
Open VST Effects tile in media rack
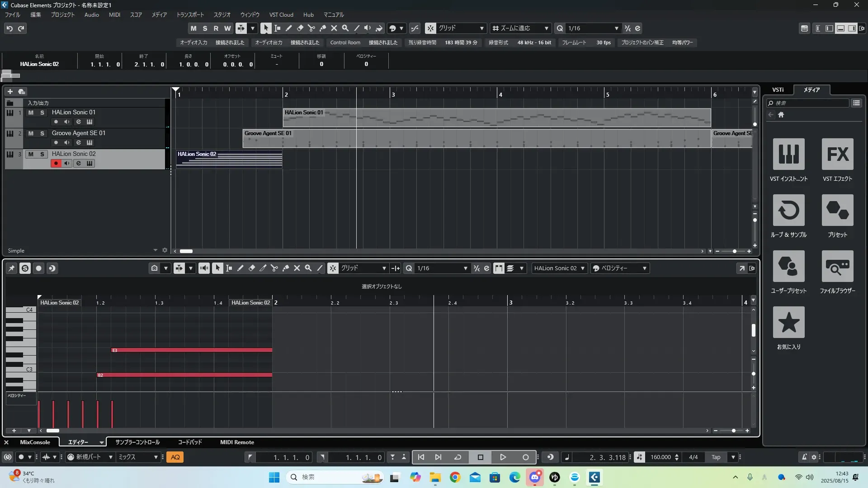(x=837, y=154)
